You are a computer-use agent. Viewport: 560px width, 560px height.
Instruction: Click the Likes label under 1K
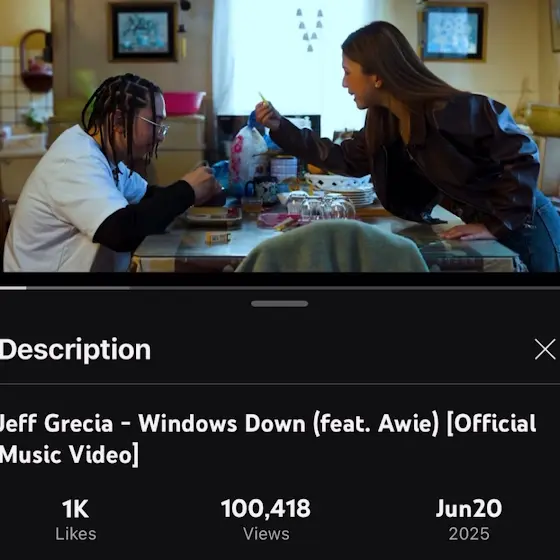pyautogui.click(x=76, y=534)
